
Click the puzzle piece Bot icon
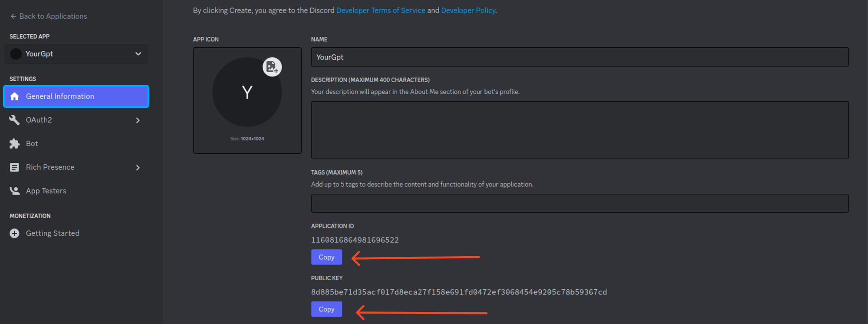click(x=14, y=144)
